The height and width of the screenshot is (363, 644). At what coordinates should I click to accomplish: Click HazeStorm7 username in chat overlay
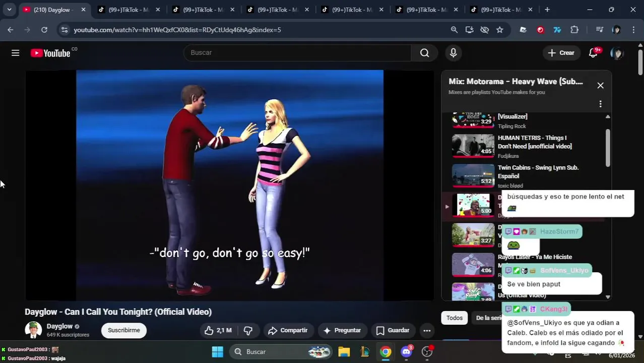559,232
